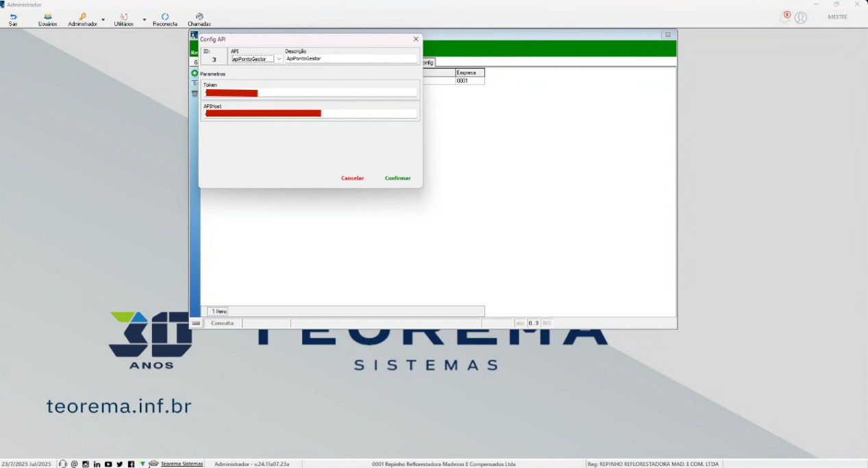Open the Chamadas toolbar icon

199,16
